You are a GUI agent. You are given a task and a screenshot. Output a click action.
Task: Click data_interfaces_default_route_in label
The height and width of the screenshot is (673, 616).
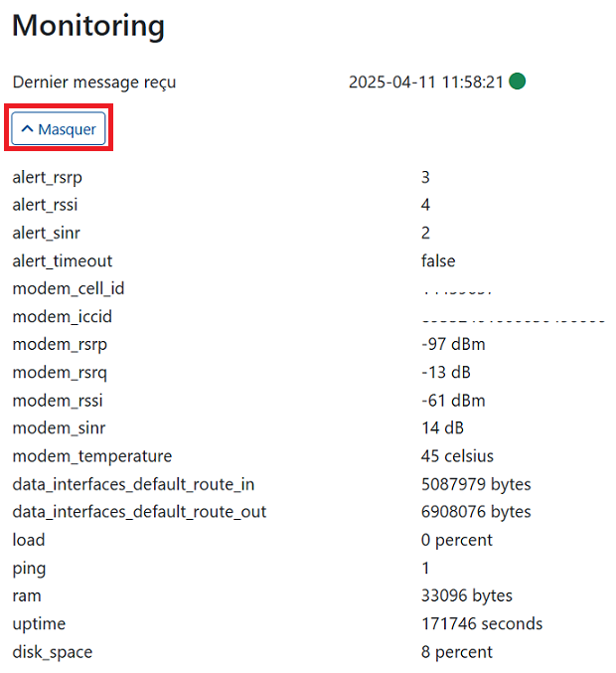pyautogui.click(x=133, y=484)
